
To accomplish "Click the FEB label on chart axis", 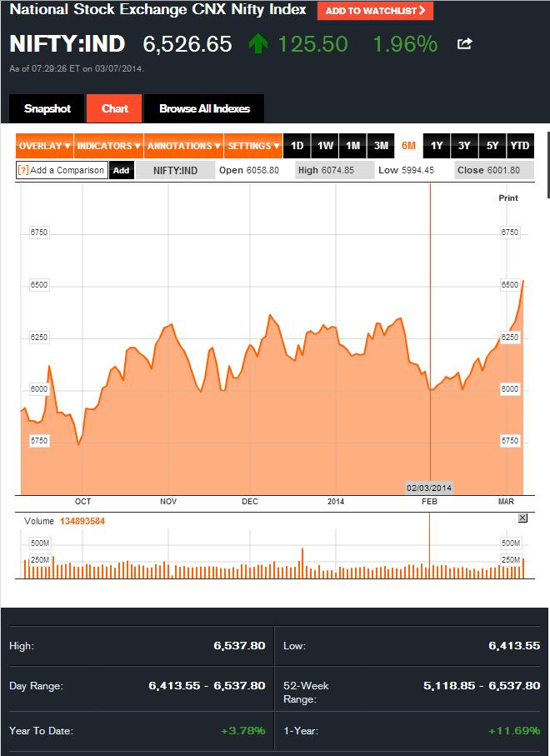I will pyautogui.click(x=429, y=502).
